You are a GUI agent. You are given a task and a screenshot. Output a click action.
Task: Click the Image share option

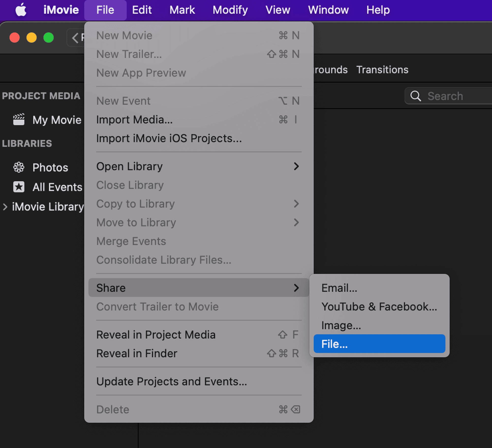tap(341, 325)
